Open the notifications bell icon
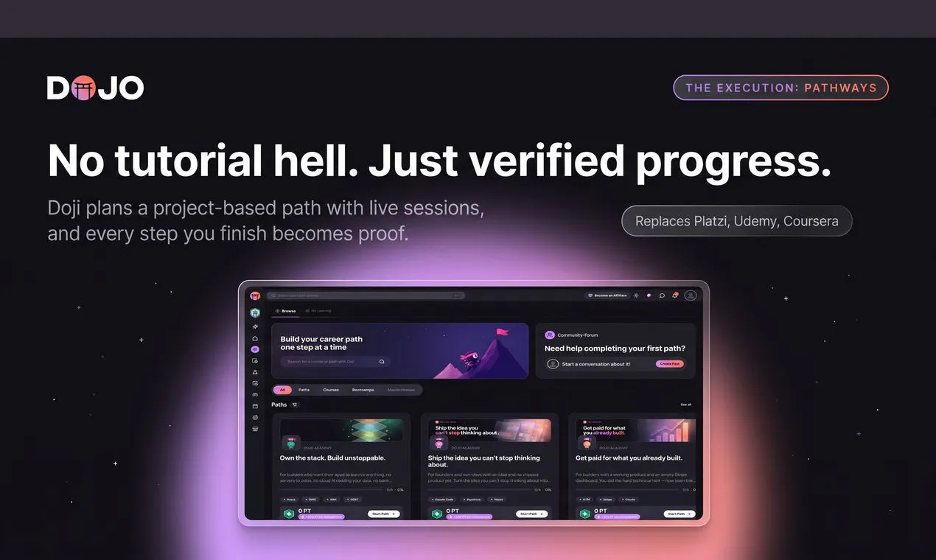Image resolution: width=936 pixels, height=560 pixels. click(x=674, y=295)
